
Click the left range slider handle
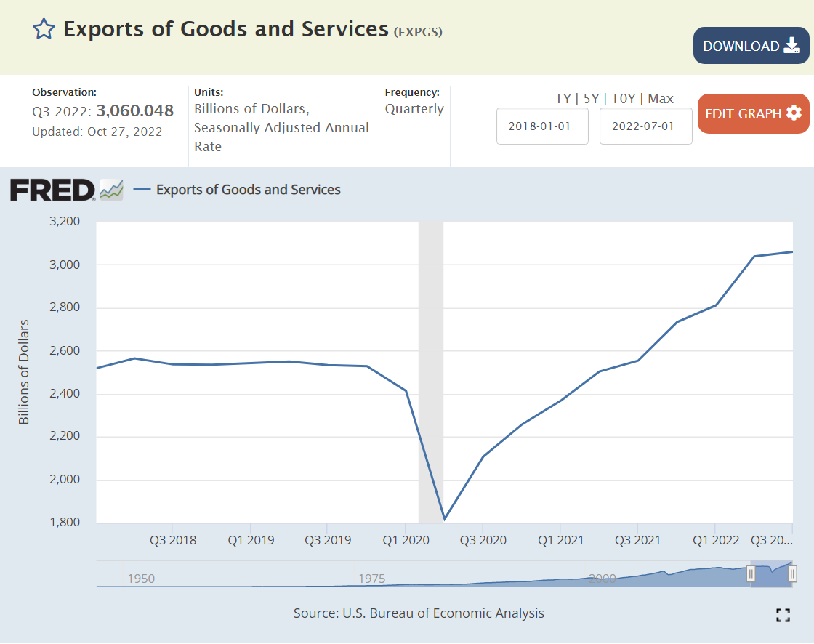(x=751, y=574)
